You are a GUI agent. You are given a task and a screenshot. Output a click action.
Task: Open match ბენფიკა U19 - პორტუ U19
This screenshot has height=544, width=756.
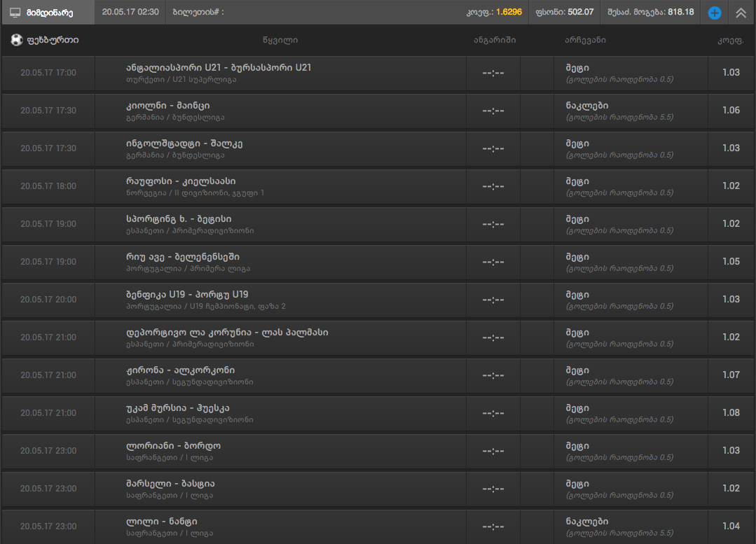point(187,295)
